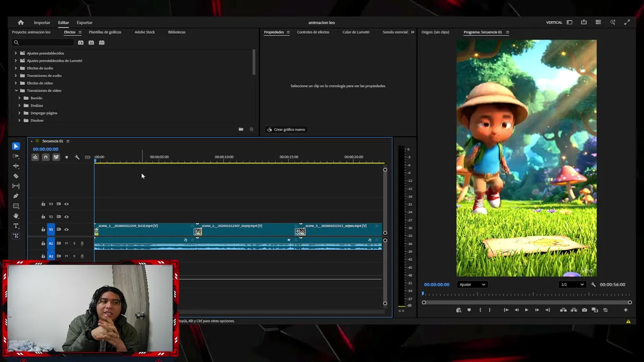Lock track V1
The height and width of the screenshot is (362, 644).
point(43,229)
